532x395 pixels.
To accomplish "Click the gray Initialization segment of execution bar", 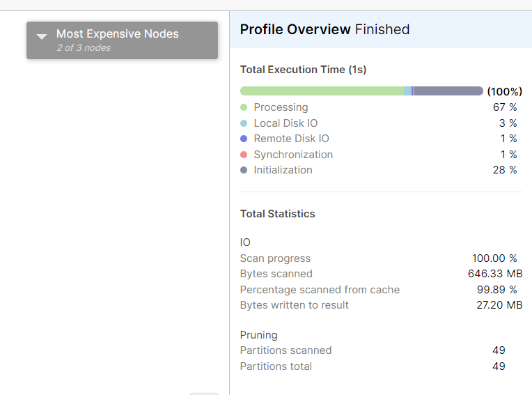I will point(449,91).
